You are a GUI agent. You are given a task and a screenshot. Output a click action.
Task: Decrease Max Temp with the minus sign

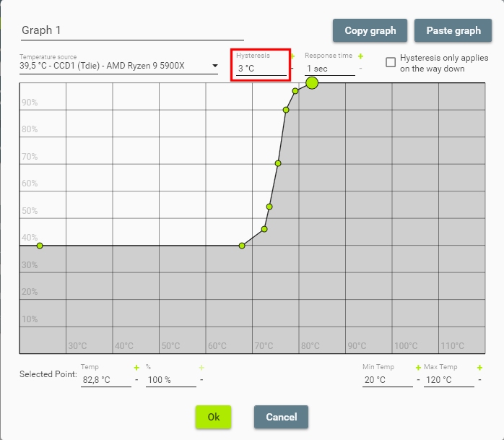tap(479, 380)
